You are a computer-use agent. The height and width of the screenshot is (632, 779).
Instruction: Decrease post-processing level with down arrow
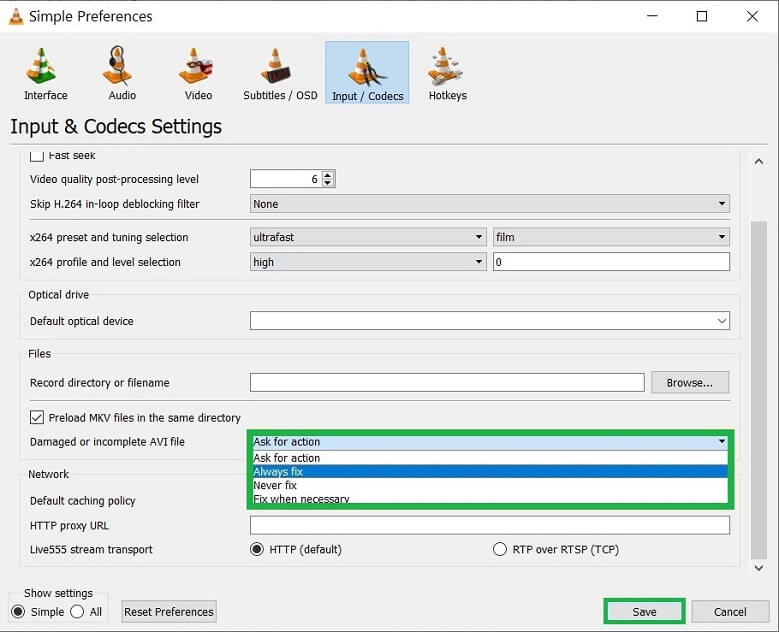coord(328,183)
